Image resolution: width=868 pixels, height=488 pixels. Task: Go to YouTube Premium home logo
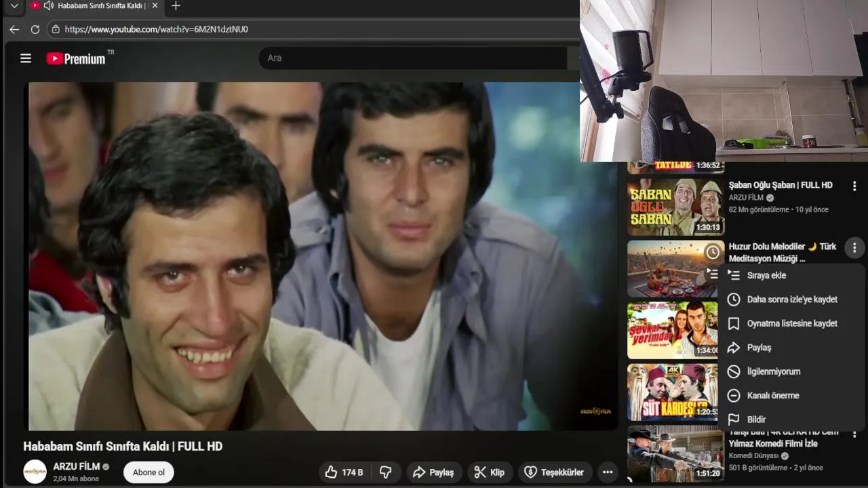point(76,59)
